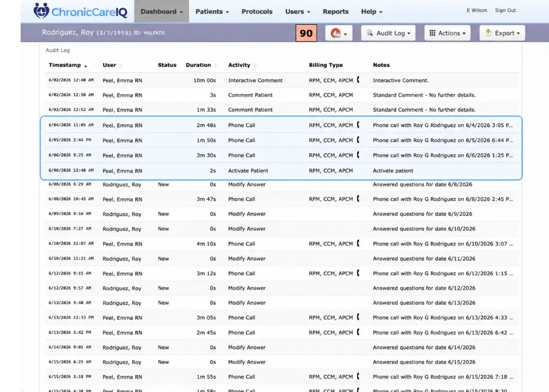Select timestamp 6/02/2026 12:40 AM
This screenshot has height=392, width=549.
point(71,80)
